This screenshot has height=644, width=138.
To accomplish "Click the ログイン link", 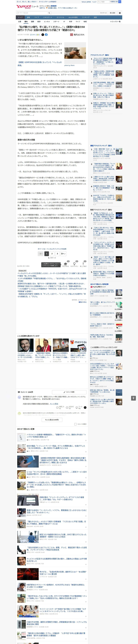I will [x=42, y=8].
